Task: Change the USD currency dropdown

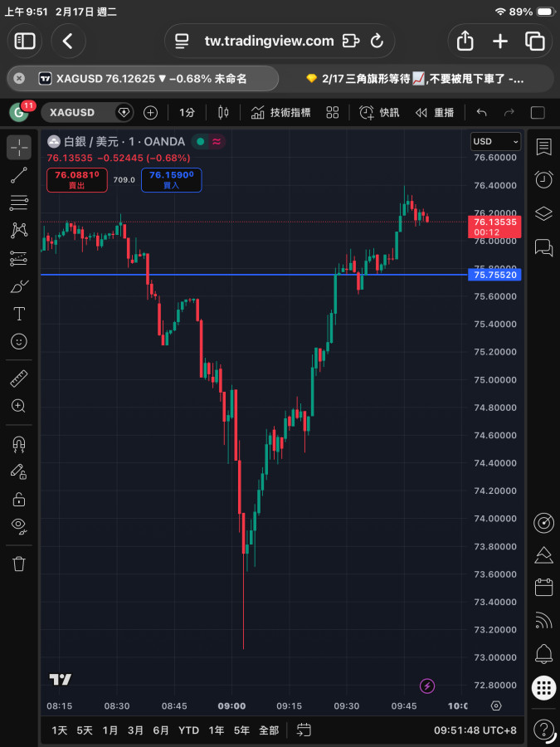Action: [x=496, y=141]
